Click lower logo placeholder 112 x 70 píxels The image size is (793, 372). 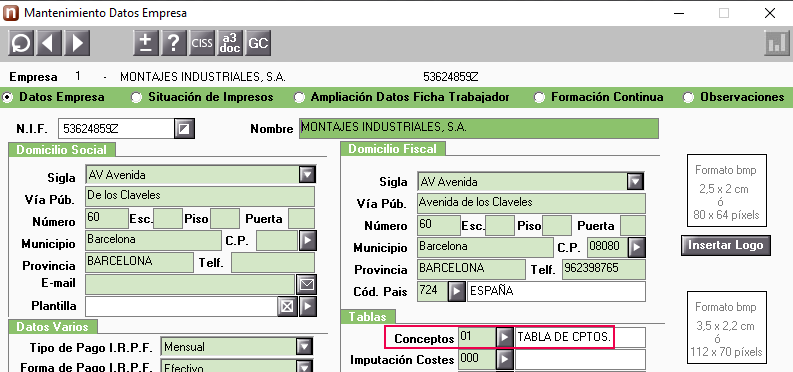[x=726, y=328]
